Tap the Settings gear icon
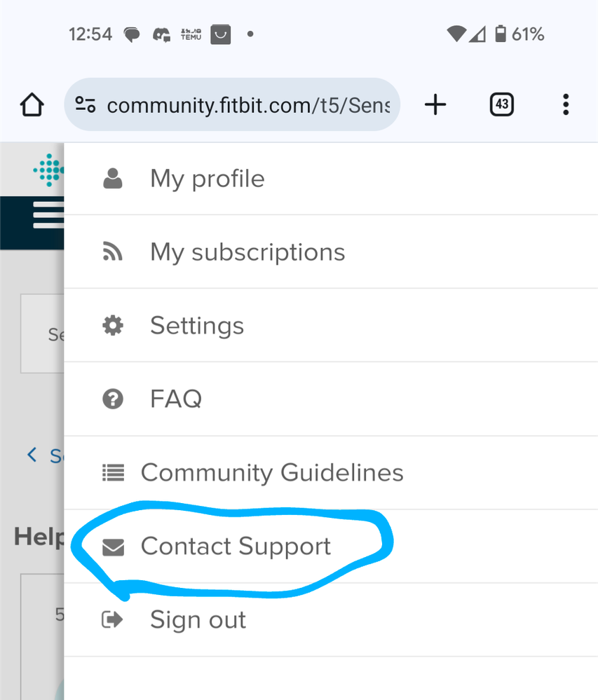The width and height of the screenshot is (598, 700). [113, 325]
